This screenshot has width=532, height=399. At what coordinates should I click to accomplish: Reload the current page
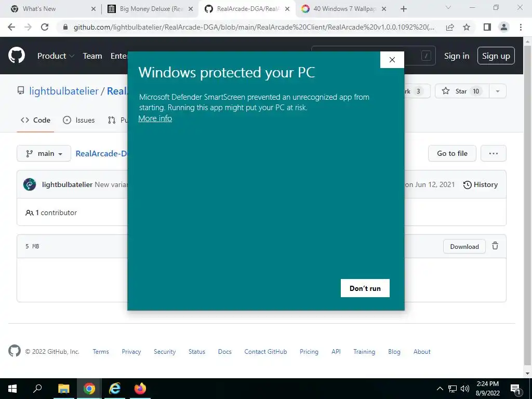45,27
